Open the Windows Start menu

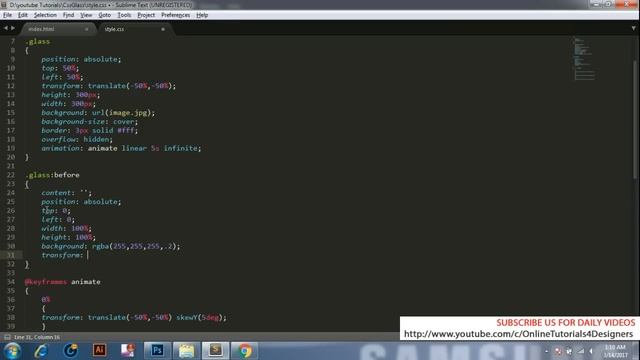pyautogui.click(x=12, y=351)
